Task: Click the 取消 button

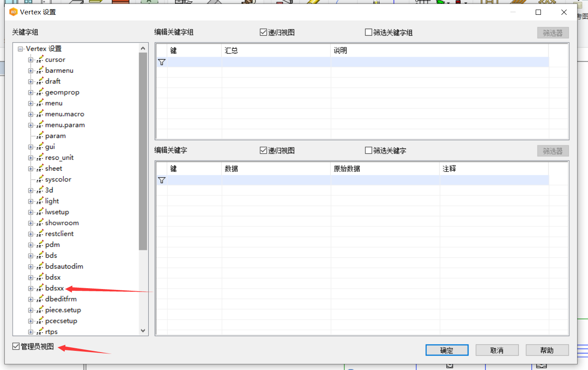Action: (497, 350)
